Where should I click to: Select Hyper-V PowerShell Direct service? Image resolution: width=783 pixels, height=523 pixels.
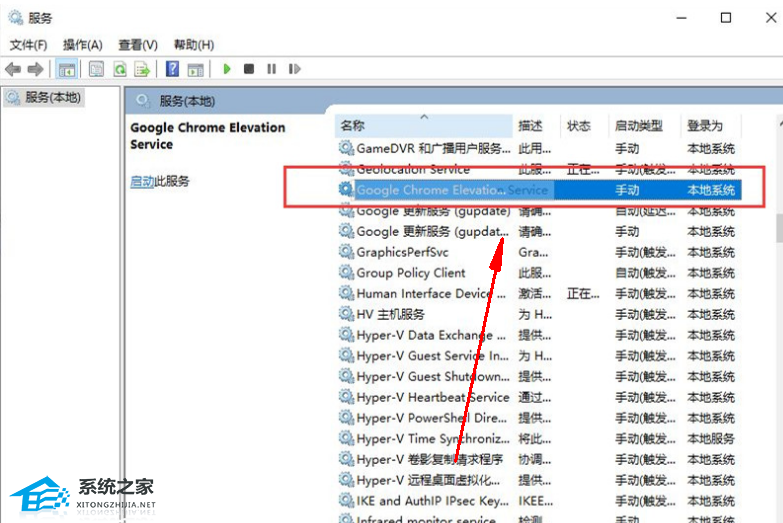pyautogui.click(x=538, y=418)
